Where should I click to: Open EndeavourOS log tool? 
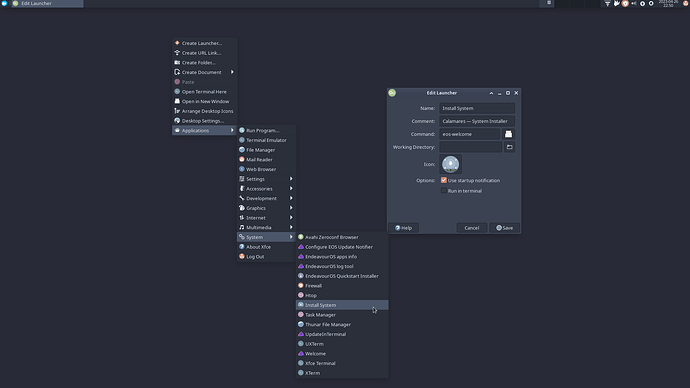point(342,266)
